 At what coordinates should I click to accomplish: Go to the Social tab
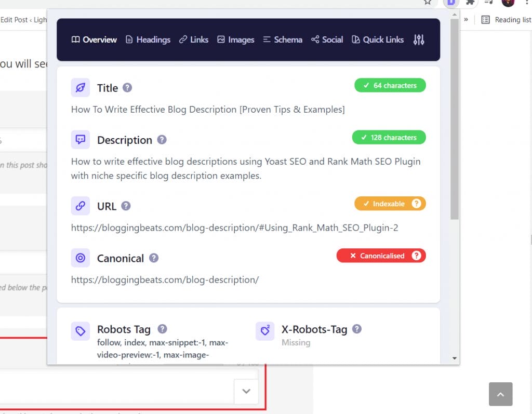(x=327, y=39)
